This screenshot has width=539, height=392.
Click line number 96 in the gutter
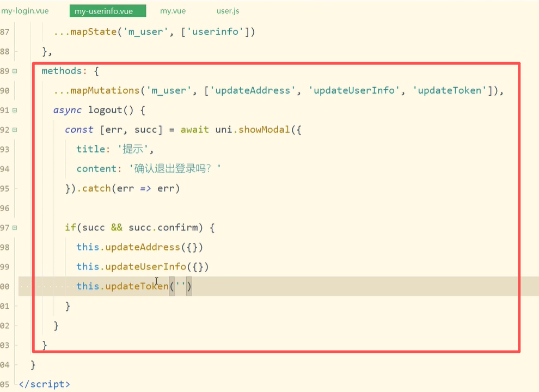tap(5, 208)
